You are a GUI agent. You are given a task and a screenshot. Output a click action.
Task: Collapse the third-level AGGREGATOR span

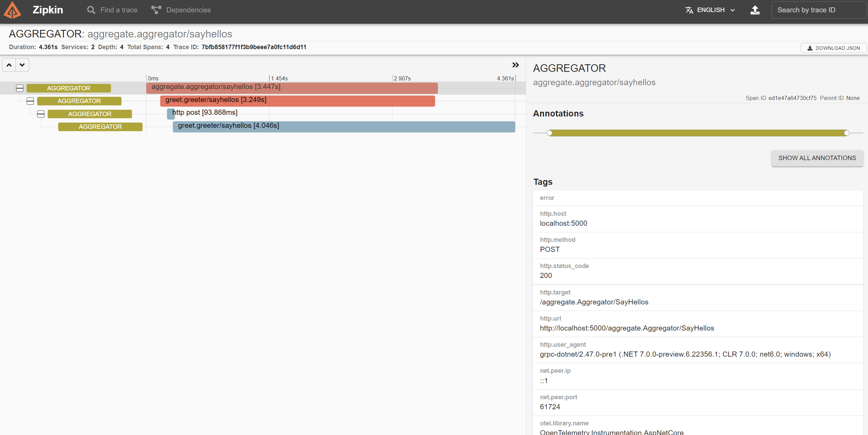pos(41,114)
